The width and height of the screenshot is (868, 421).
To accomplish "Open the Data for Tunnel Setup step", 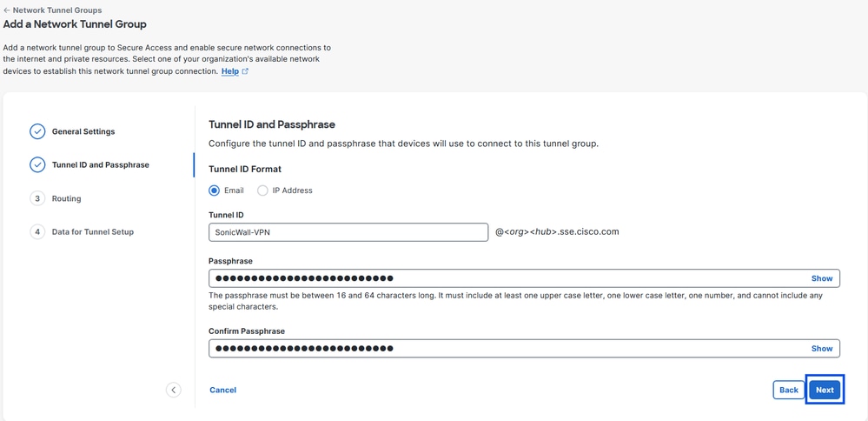I will point(93,232).
